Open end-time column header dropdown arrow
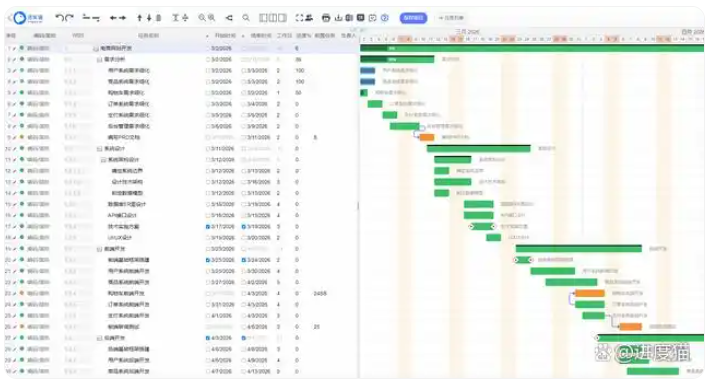 [x=243, y=35]
